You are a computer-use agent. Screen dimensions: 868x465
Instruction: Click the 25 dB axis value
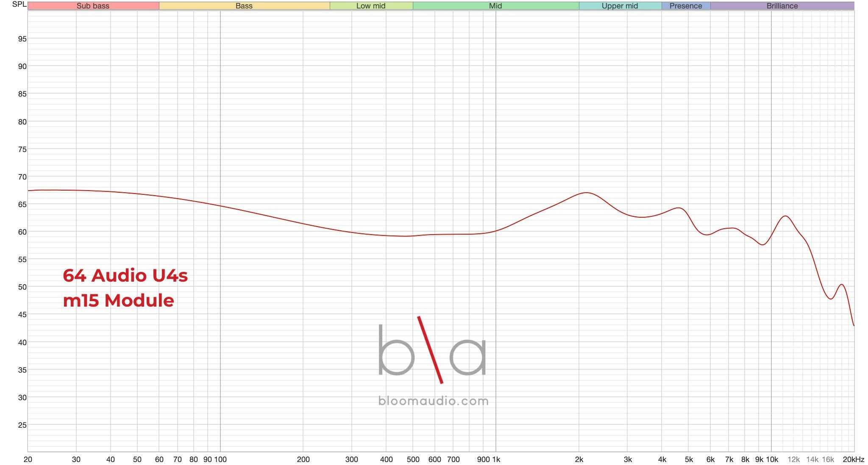22,425
